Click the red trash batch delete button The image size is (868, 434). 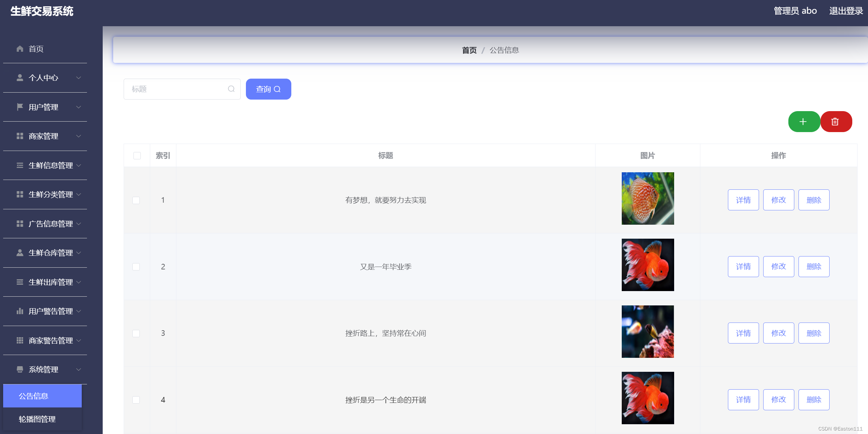836,122
